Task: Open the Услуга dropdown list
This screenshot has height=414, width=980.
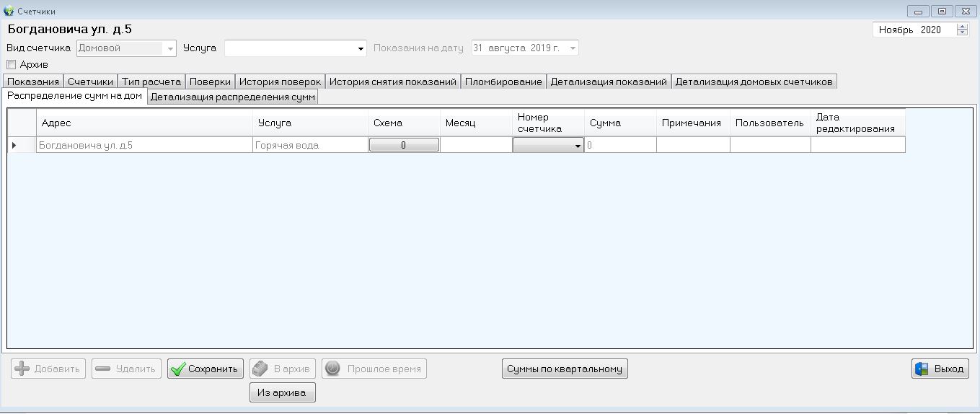Action: click(361, 49)
